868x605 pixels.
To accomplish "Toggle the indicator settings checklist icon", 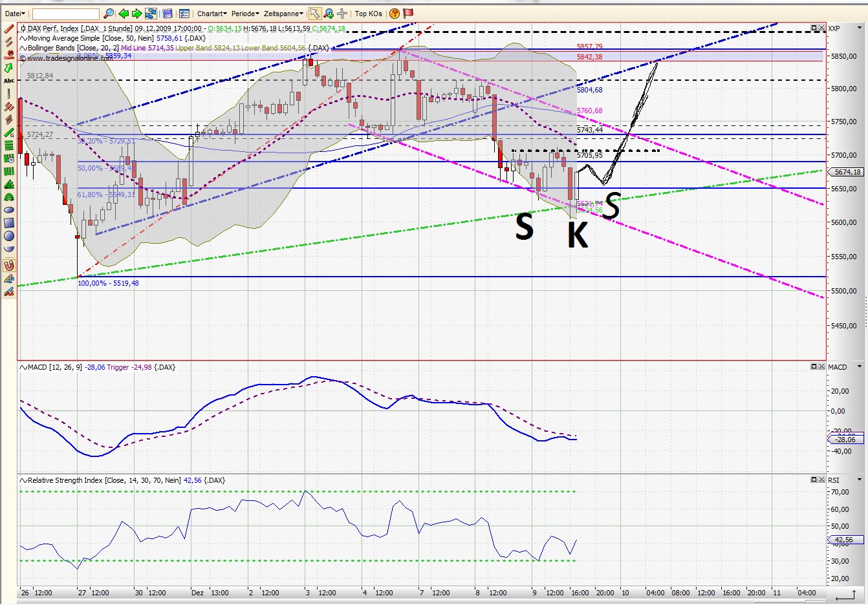I will pos(184,13).
